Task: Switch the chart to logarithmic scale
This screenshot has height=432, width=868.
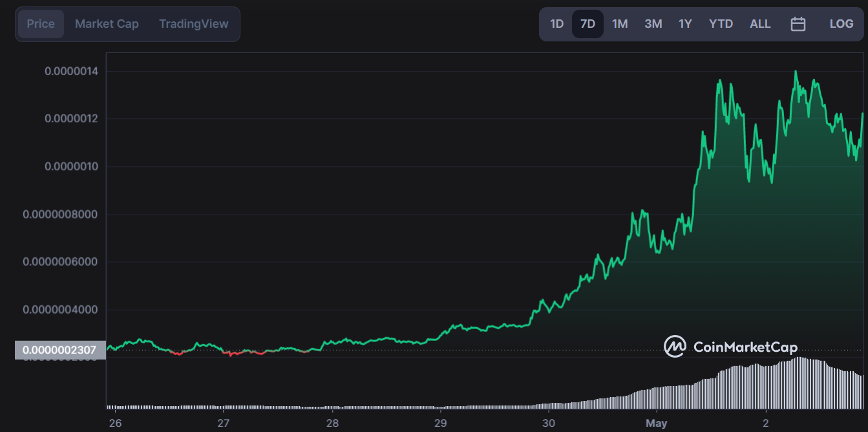Action: click(841, 23)
